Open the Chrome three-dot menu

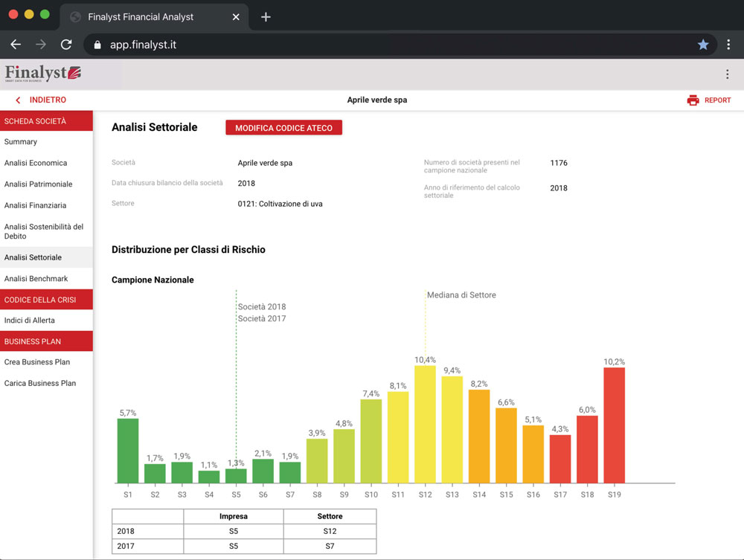point(728,45)
